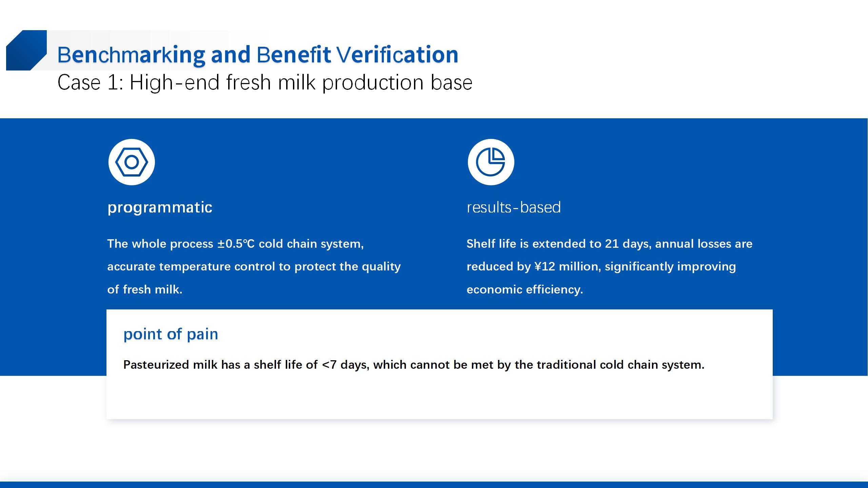Click 'of fresh milk.' text line
868x488 pixels.
tap(145, 289)
